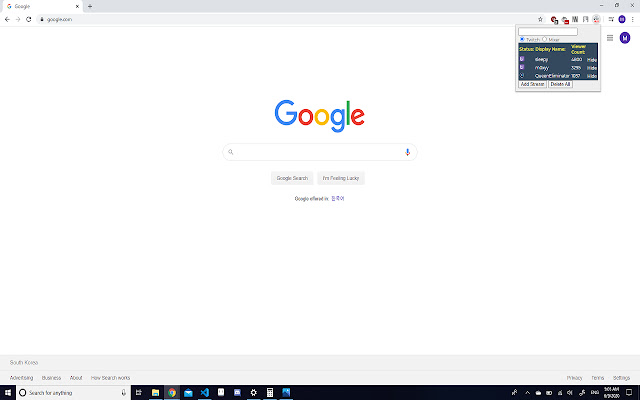This screenshot has width=640, height=400.
Task: Open the Settings footer menu
Action: pyautogui.click(x=621, y=378)
